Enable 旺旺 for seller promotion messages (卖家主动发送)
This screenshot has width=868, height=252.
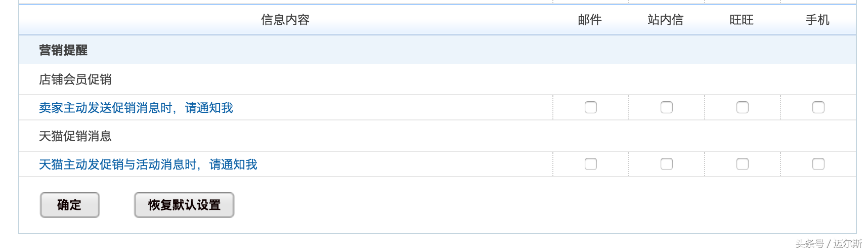pos(742,107)
